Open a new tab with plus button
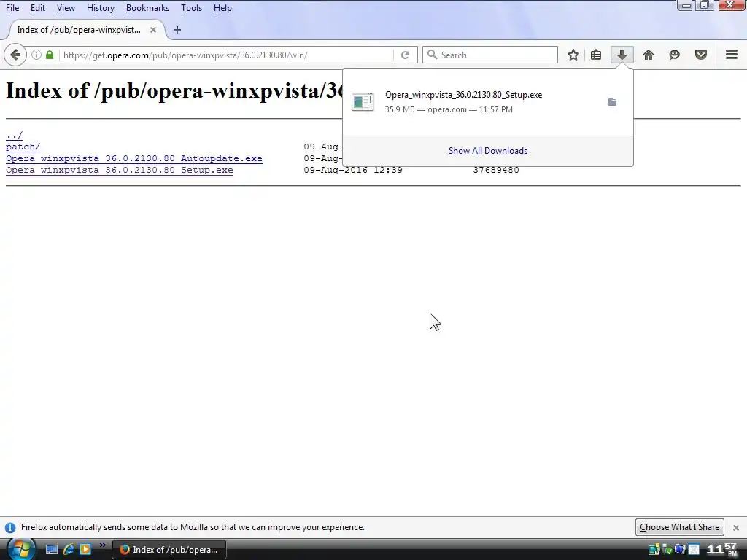 pos(177,29)
